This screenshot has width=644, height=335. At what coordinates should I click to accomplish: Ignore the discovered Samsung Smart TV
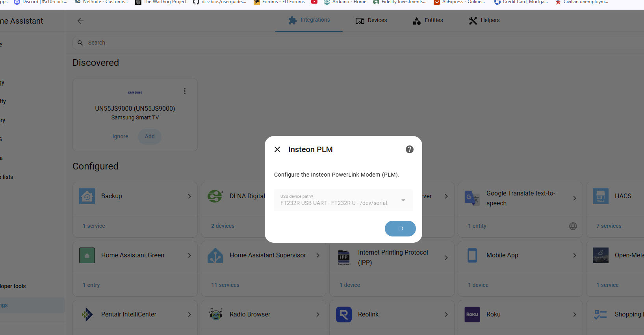tap(120, 136)
